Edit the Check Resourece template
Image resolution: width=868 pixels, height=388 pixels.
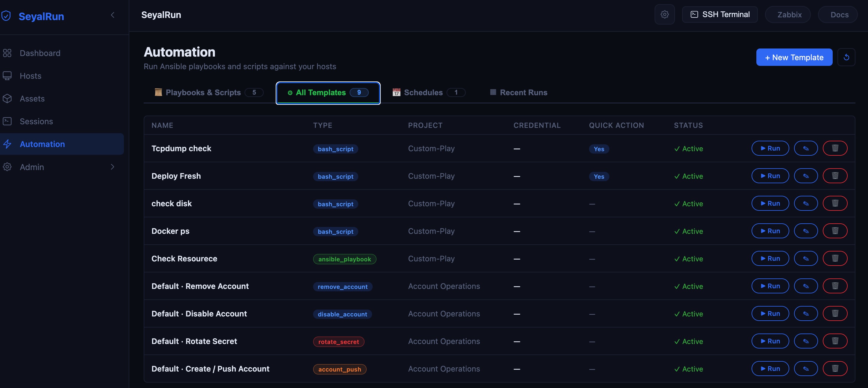pos(806,259)
